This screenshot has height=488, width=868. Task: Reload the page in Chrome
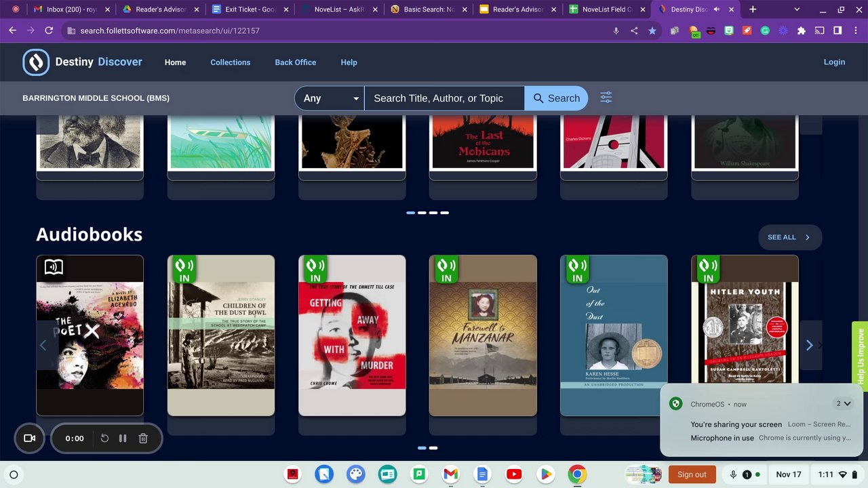(x=49, y=30)
